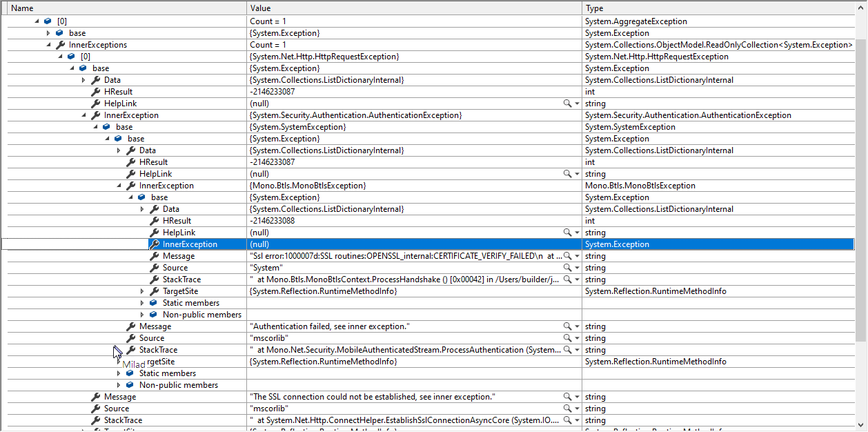Collapse the MonoBtlsException InnerException node

[x=119, y=186]
